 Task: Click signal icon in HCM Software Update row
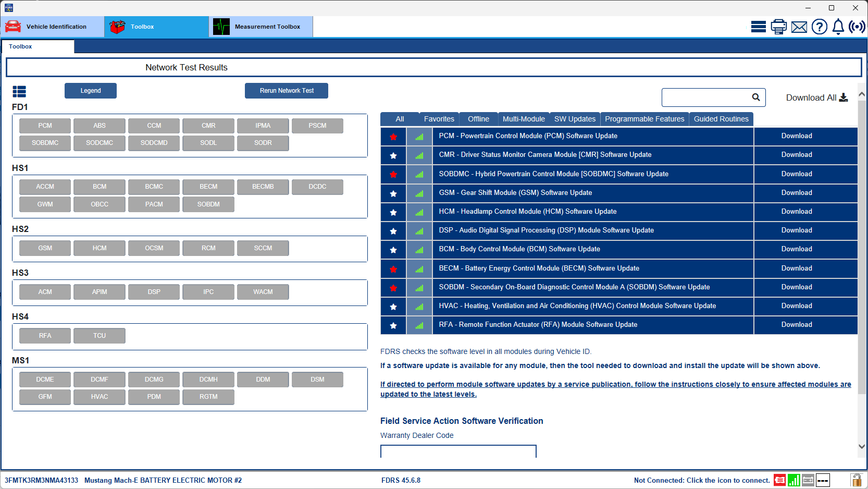tap(419, 212)
